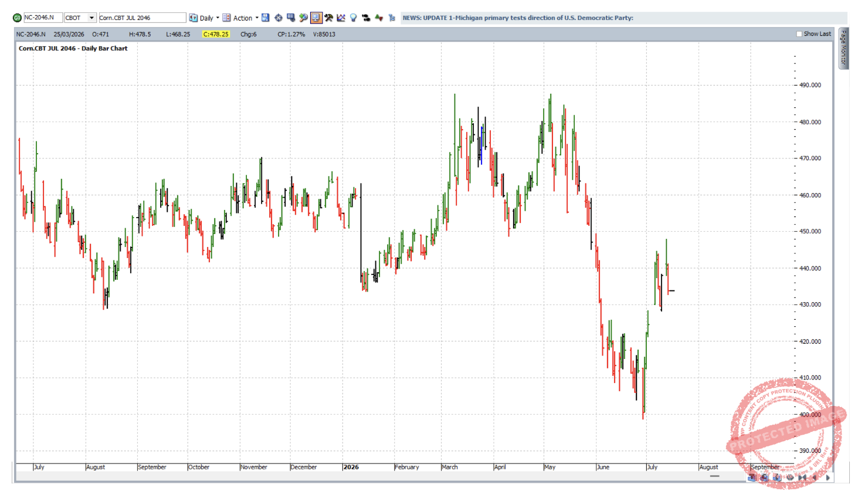Click the green Go icon
Screen dimensions: 868x501
[x=17, y=18]
